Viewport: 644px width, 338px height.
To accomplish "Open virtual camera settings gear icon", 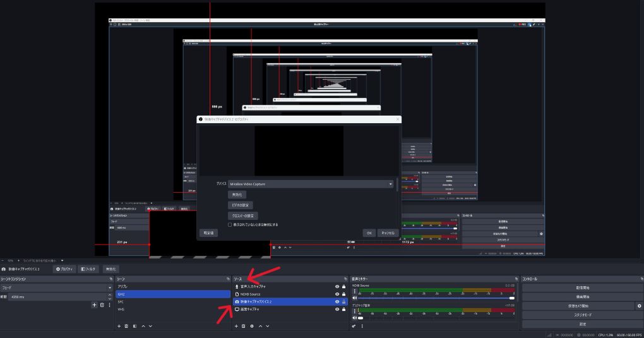I will pos(639,306).
